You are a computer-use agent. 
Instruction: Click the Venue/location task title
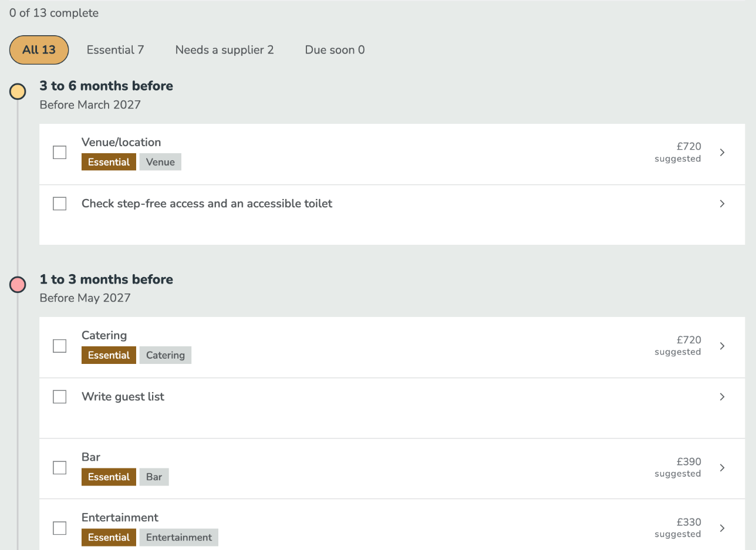point(121,142)
